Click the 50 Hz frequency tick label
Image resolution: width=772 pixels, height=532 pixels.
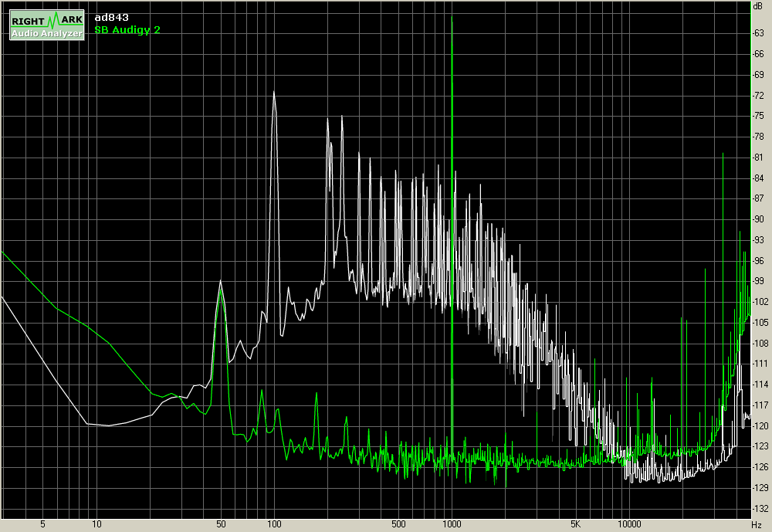point(221,524)
